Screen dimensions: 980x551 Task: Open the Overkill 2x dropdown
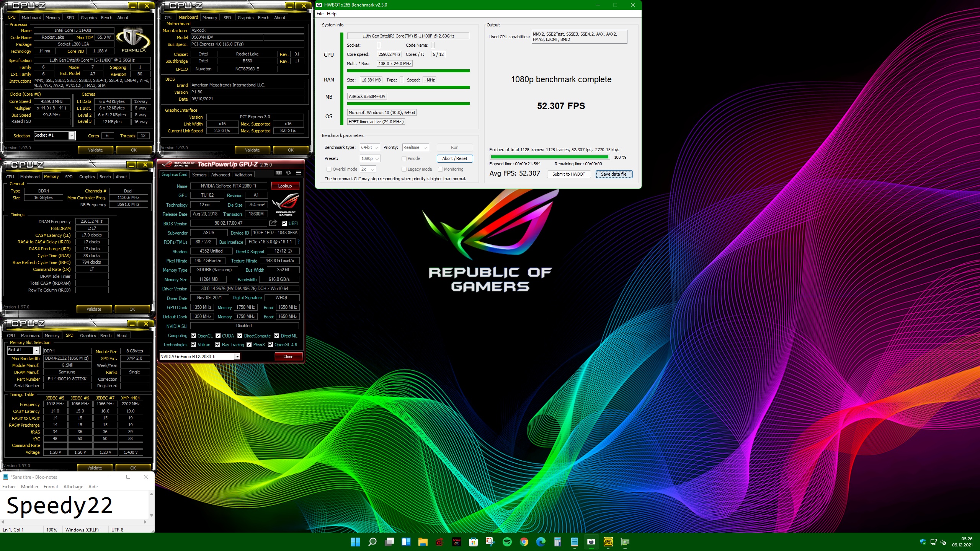(368, 169)
